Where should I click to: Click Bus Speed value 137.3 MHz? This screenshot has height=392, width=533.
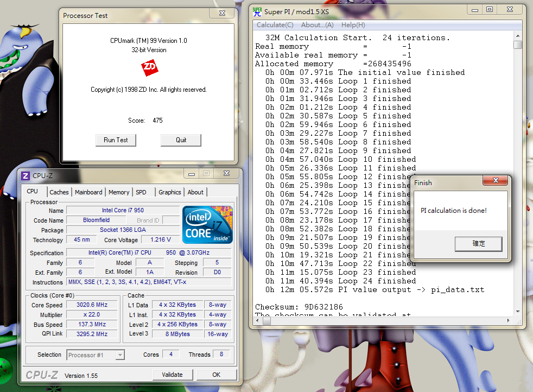point(92,324)
